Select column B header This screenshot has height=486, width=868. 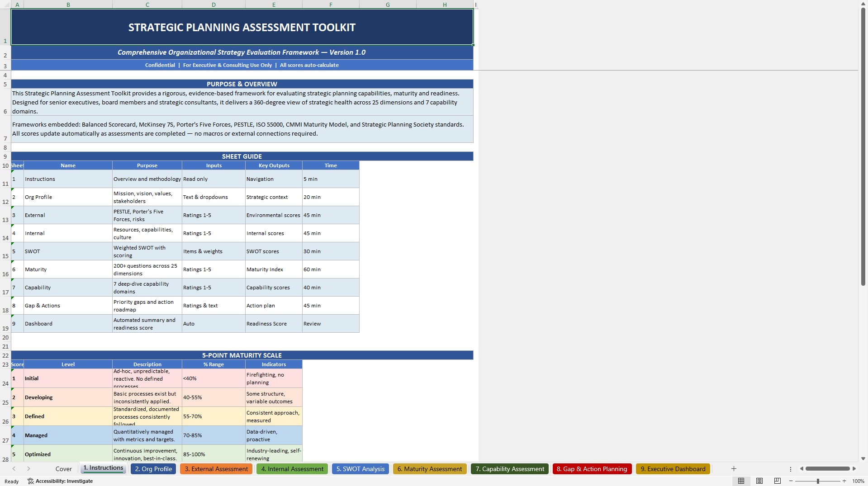point(68,5)
